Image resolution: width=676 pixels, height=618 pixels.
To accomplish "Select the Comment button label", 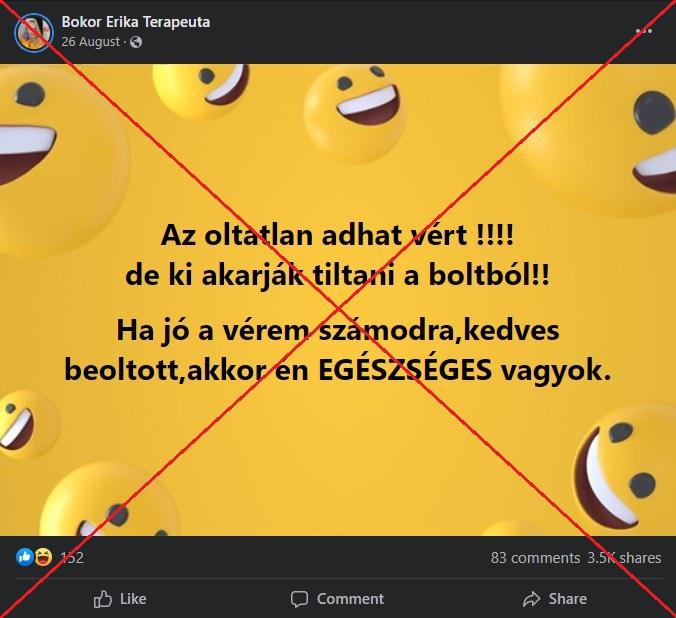I will (350, 599).
